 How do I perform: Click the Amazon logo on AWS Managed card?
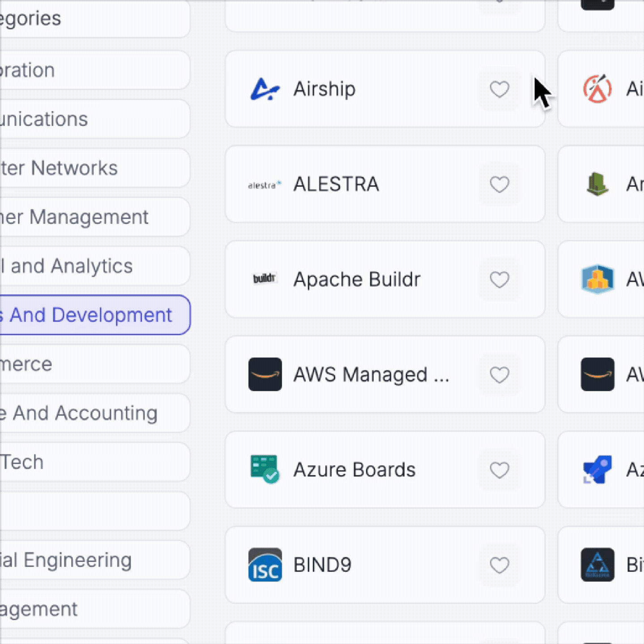click(x=265, y=374)
